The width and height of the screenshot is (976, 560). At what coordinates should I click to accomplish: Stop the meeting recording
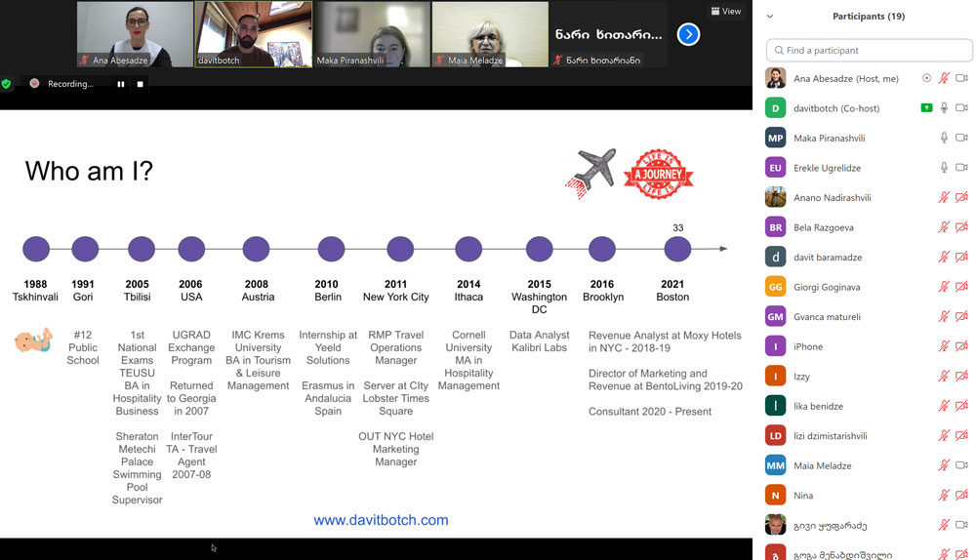pos(140,84)
